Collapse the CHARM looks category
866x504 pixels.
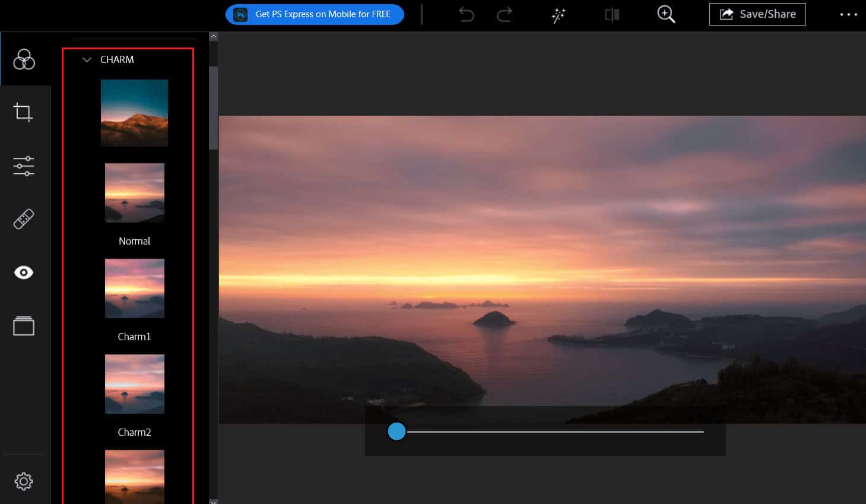click(87, 59)
